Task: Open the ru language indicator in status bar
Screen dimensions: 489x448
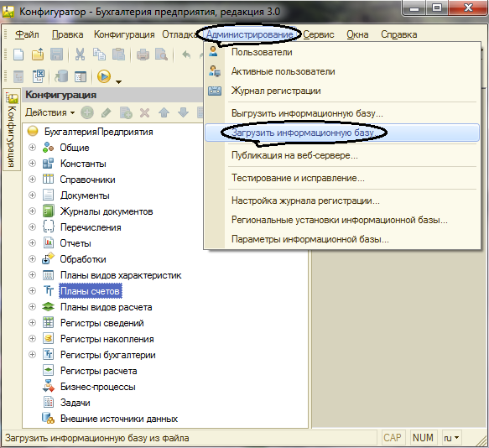Action: click(x=451, y=438)
